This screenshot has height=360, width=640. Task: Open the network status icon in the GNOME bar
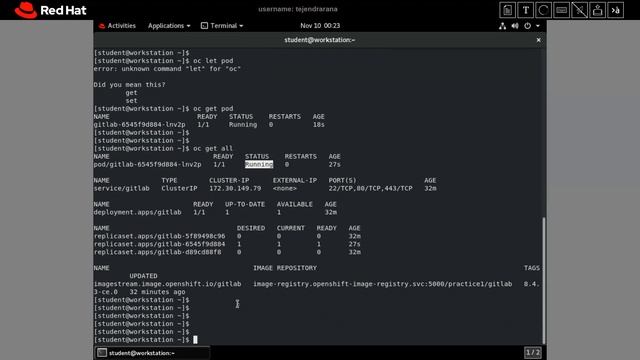pyautogui.click(x=502, y=26)
